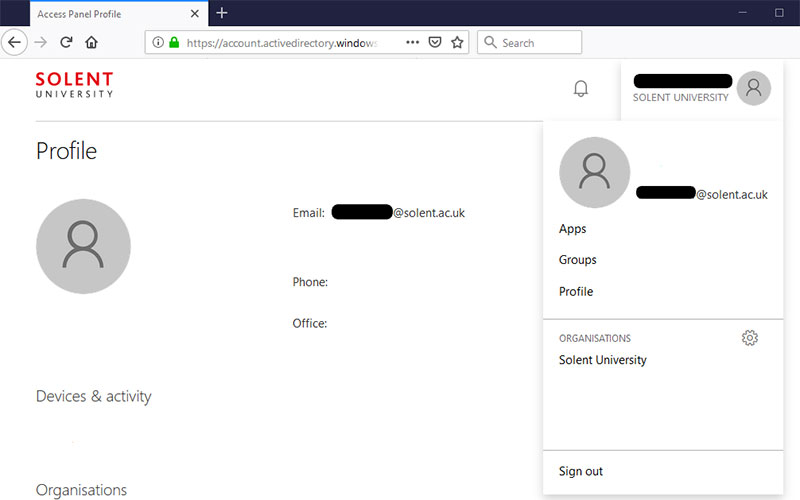
Task: Open Apps from the account menu
Action: (x=572, y=229)
